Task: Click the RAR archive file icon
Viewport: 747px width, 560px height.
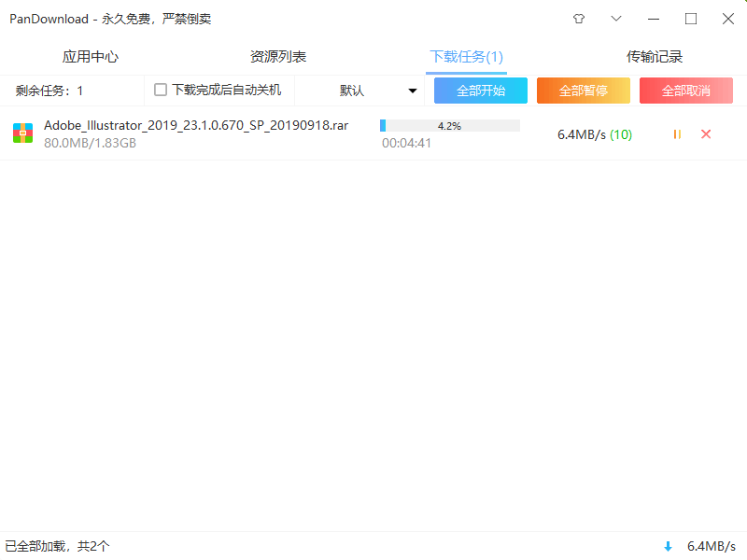Action: coord(22,133)
